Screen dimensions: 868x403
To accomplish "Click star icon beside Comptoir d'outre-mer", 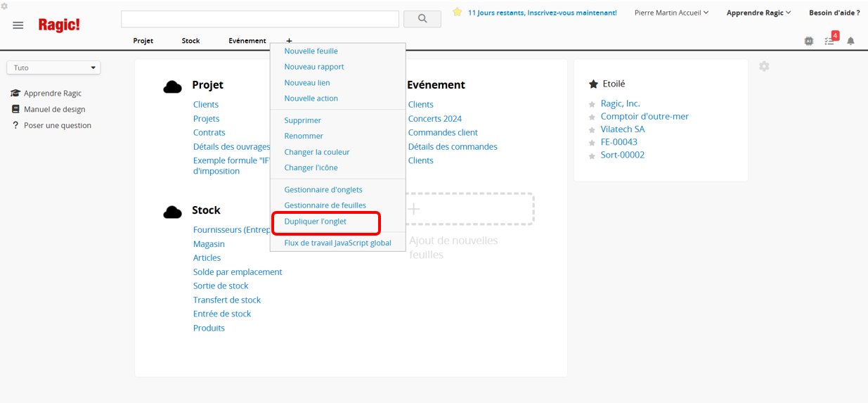I will click(x=592, y=117).
